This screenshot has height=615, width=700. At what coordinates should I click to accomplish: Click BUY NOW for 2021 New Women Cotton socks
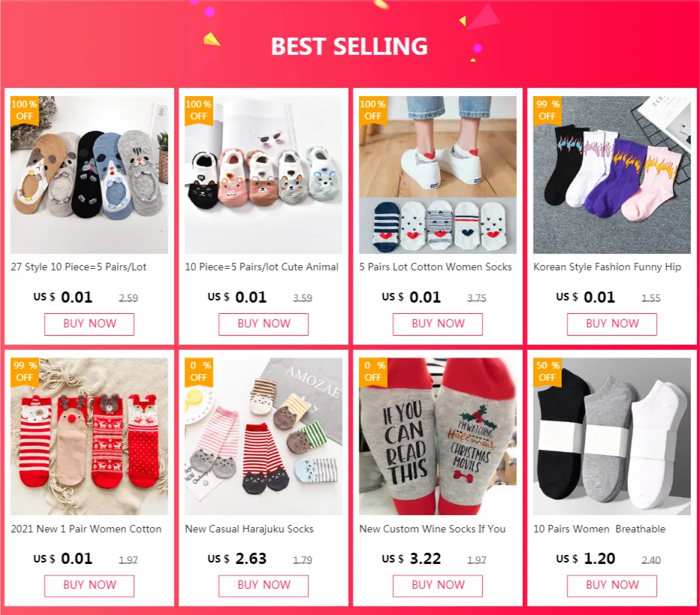click(89, 586)
